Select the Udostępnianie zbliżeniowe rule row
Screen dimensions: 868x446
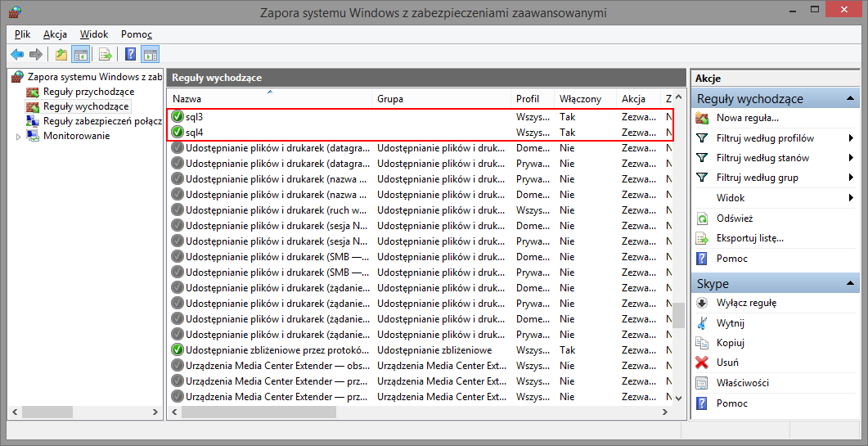(421, 350)
